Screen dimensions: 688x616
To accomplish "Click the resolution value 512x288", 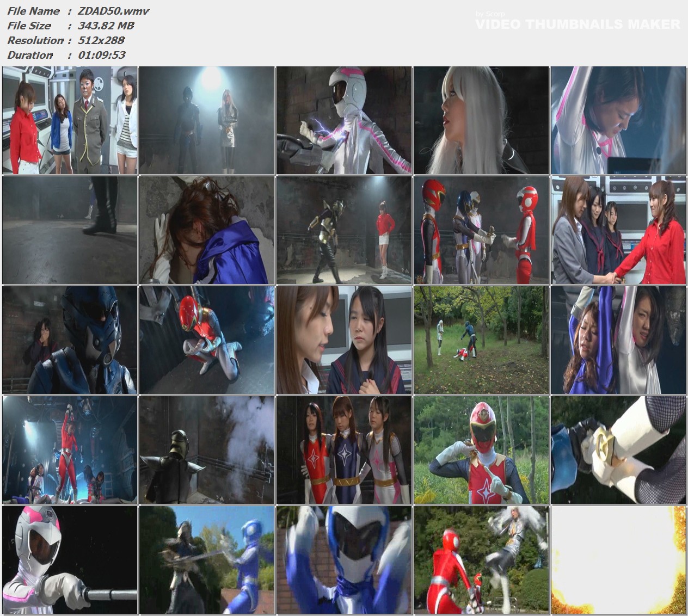I will (x=101, y=40).
